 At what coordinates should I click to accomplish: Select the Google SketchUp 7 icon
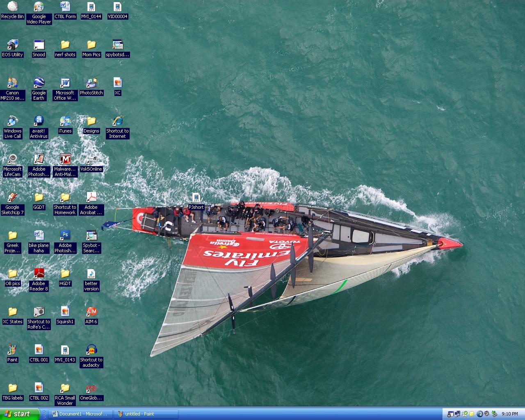12,198
